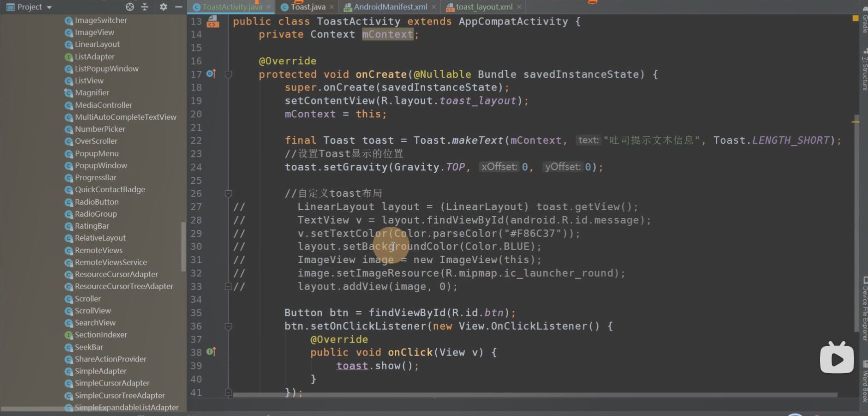The image size is (868, 416).
Task: Click the ListPopupWindow class icon
Action: 69,69
